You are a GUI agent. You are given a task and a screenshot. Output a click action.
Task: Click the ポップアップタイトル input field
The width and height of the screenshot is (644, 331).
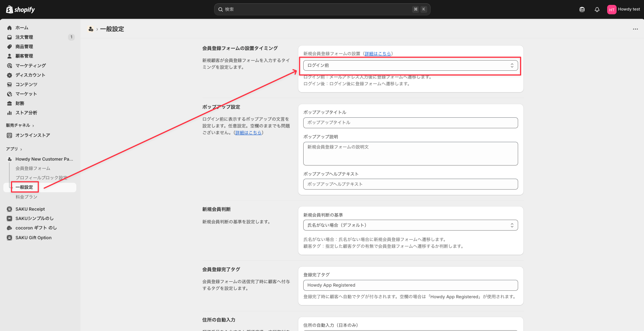[x=410, y=123]
